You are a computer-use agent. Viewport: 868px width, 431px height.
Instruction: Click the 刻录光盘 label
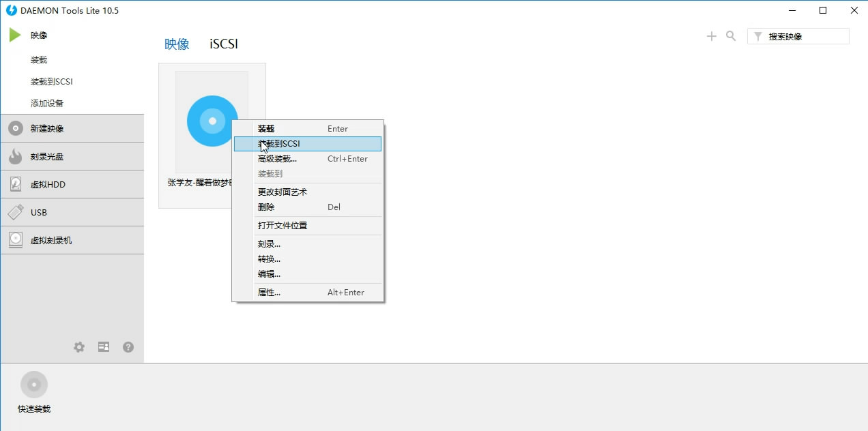click(x=47, y=157)
